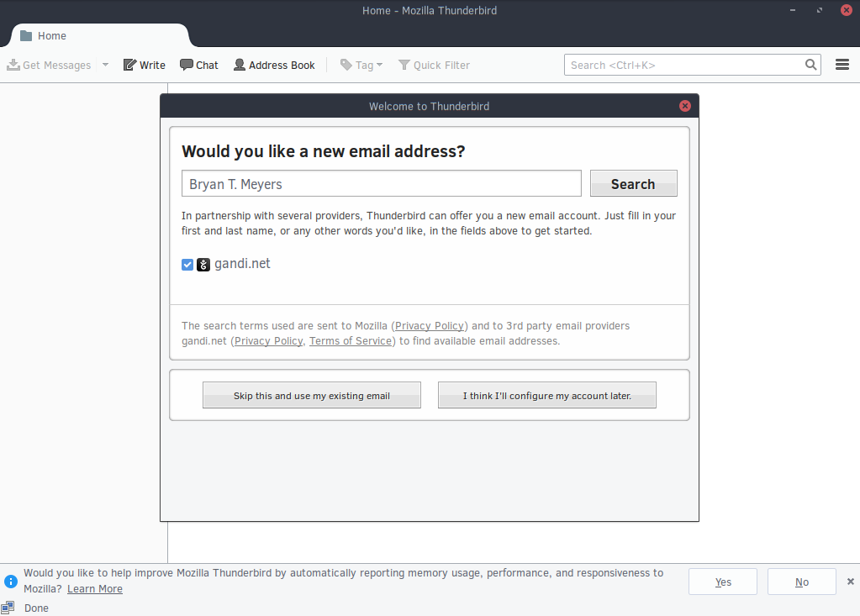Open the Write new message button
The image size is (860, 616).
[x=145, y=65]
